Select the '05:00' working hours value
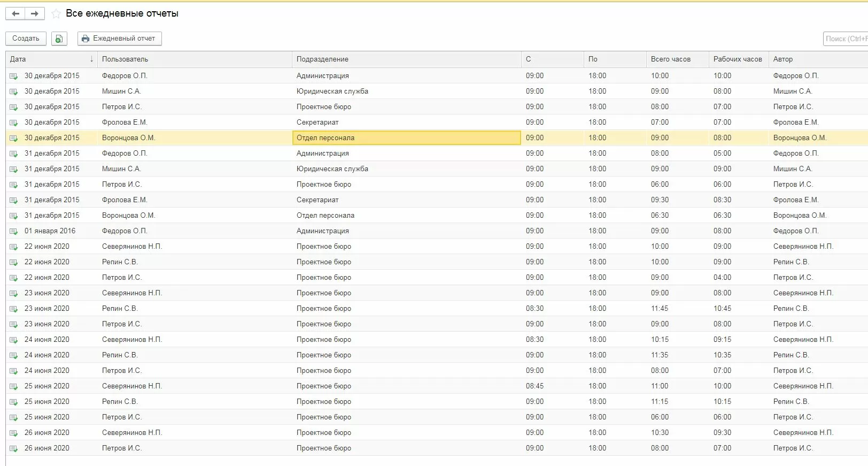Image resolution: width=868 pixels, height=466 pixels. tap(722, 154)
